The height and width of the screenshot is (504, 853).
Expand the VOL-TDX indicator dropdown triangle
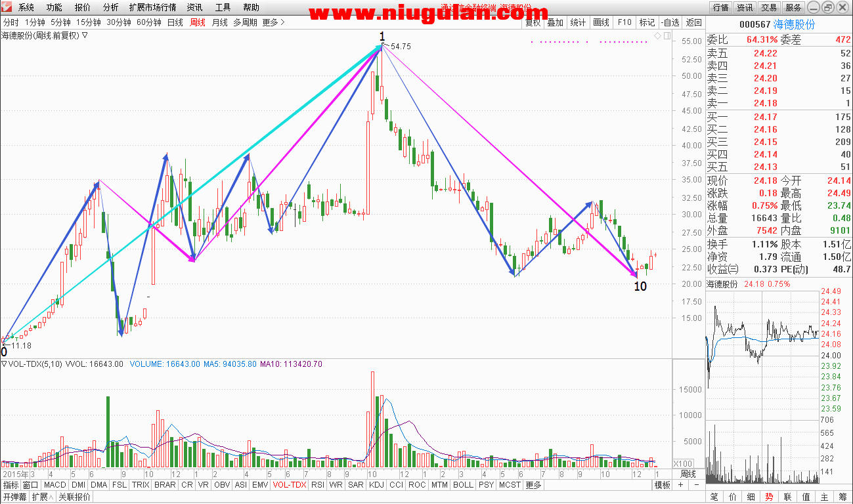[x=4, y=364]
